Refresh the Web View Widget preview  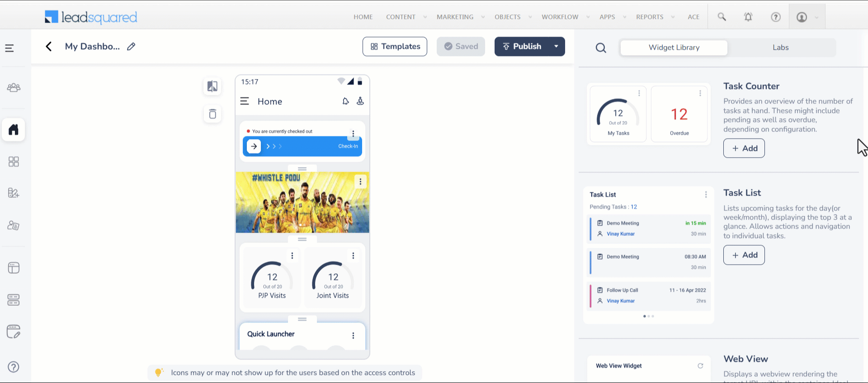point(700,366)
